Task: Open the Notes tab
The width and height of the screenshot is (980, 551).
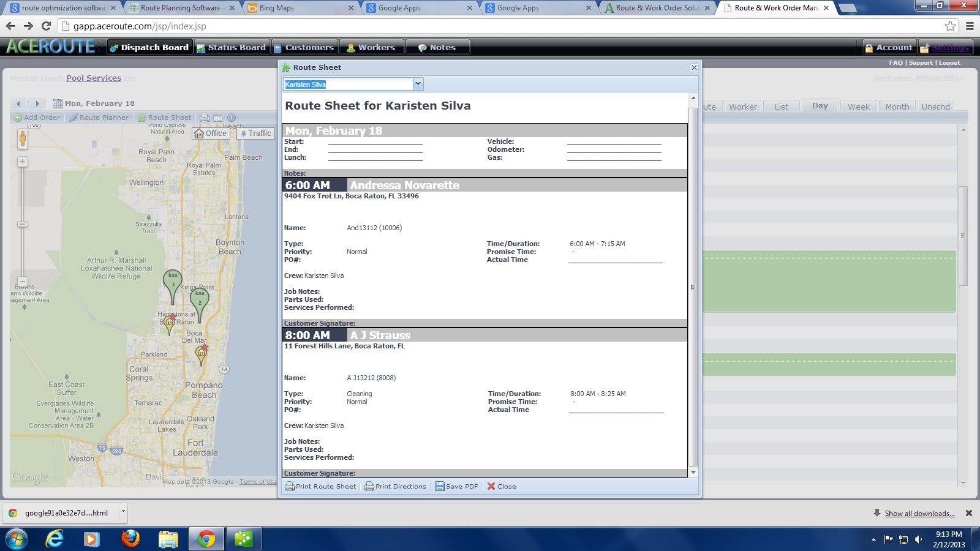Action: tap(437, 47)
